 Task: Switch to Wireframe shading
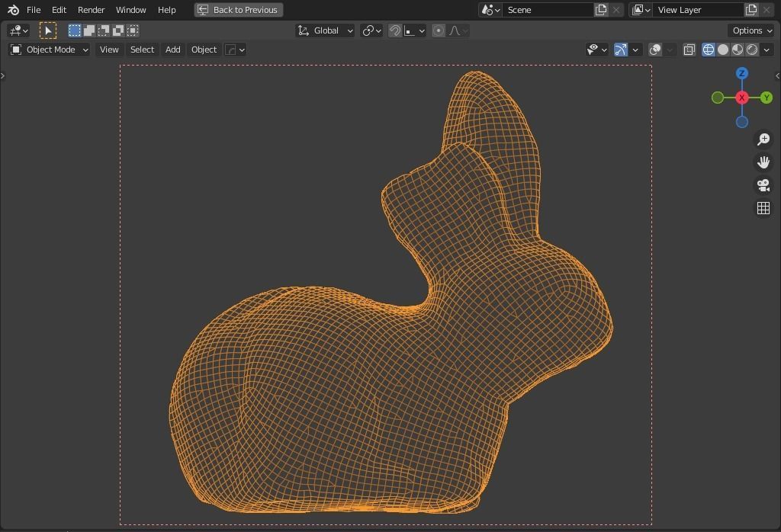pyautogui.click(x=709, y=50)
